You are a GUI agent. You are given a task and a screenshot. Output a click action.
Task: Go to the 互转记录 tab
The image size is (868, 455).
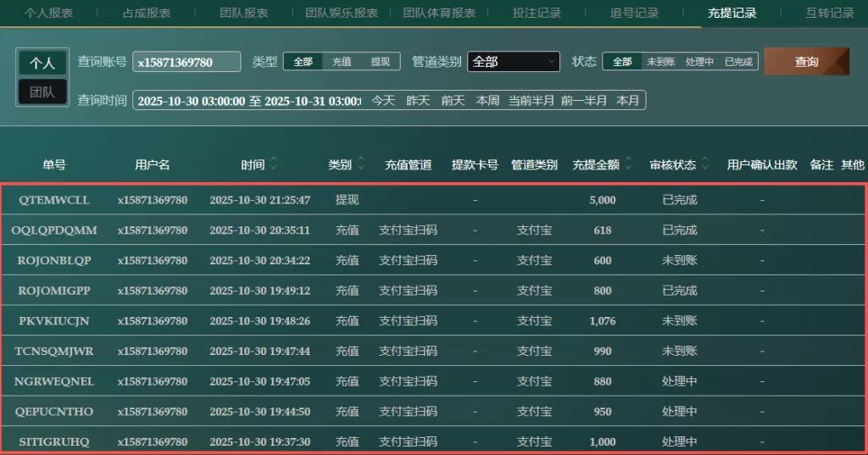coord(830,13)
